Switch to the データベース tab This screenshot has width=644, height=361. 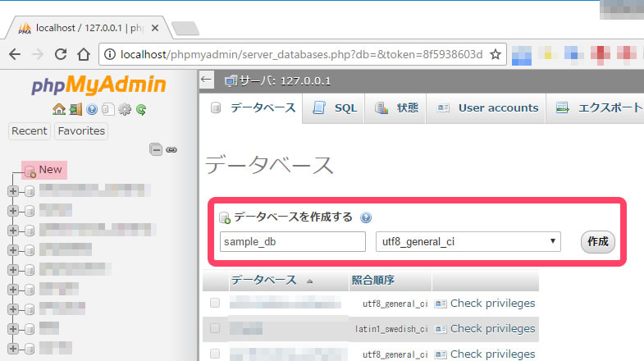251,108
